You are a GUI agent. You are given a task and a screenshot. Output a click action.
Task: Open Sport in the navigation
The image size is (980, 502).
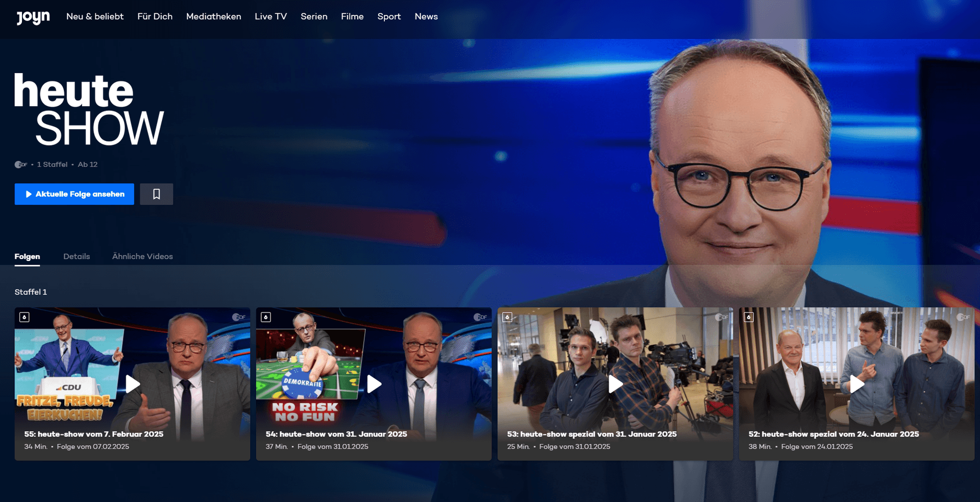click(x=389, y=16)
